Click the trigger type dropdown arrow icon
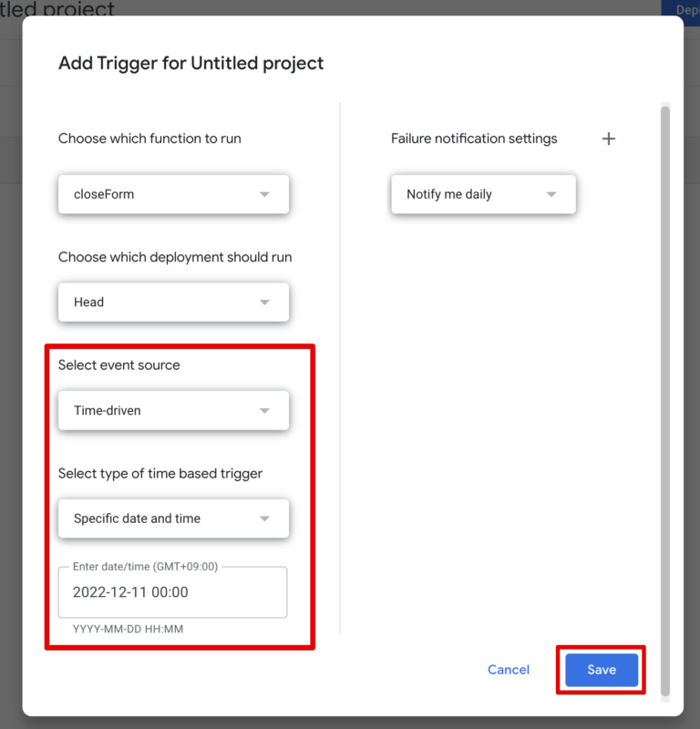The width and height of the screenshot is (700, 729). click(266, 519)
